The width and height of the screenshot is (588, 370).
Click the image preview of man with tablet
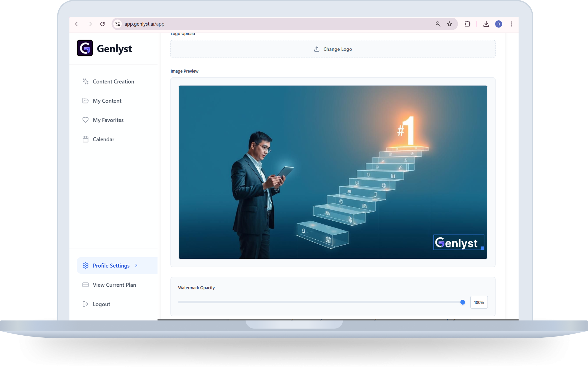click(x=333, y=172)
